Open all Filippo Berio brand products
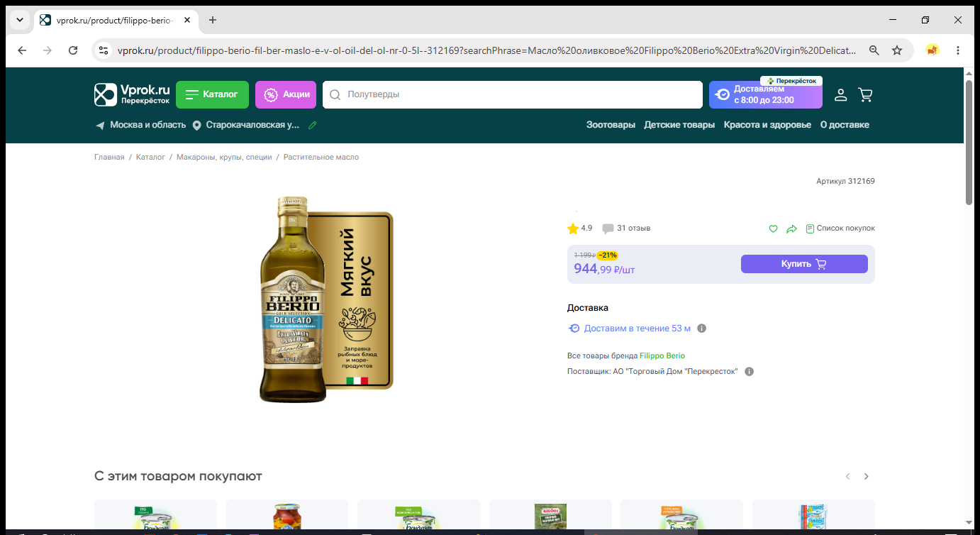This screenshot has width=980, height=535. [x=662, y=355]
